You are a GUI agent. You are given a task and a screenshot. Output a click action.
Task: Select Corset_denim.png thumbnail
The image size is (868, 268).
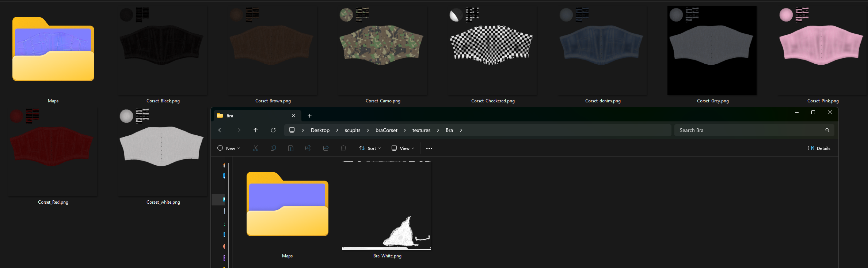coord(602,50)
